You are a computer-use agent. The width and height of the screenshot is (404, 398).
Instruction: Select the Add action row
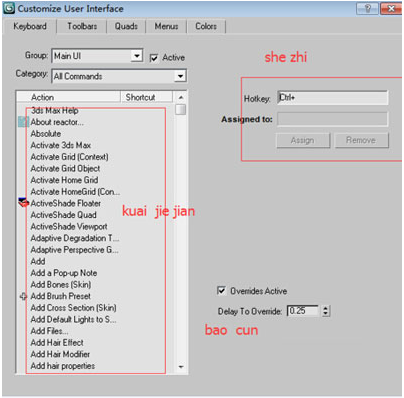[38, 261]
